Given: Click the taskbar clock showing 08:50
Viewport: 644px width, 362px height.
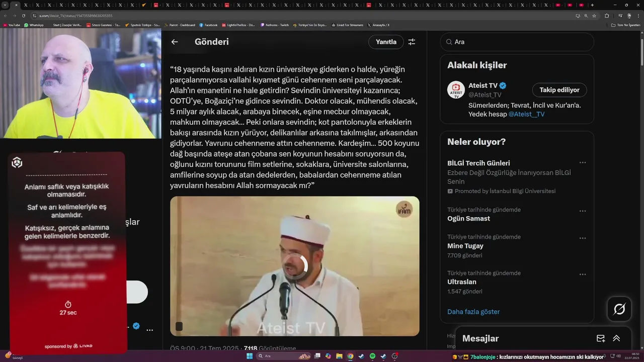Looking at the screenshot, I should tap(631, 356).
